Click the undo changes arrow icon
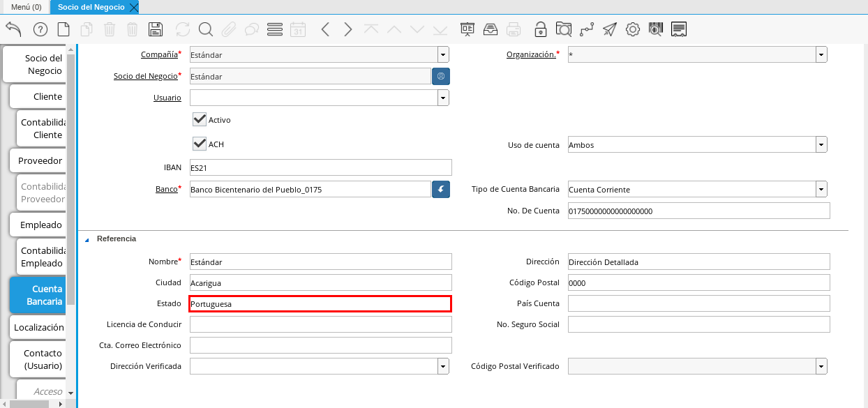 pyautogui.click(x=13, y=29)
